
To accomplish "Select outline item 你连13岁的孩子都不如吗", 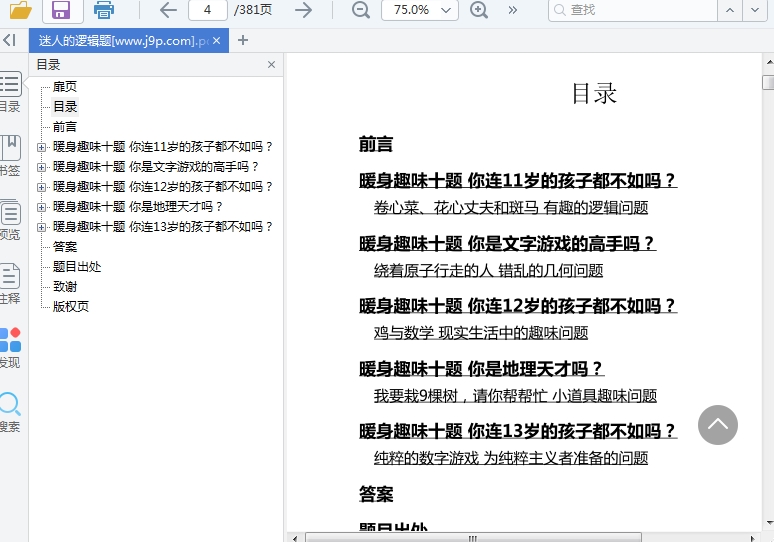I will 163,227.
